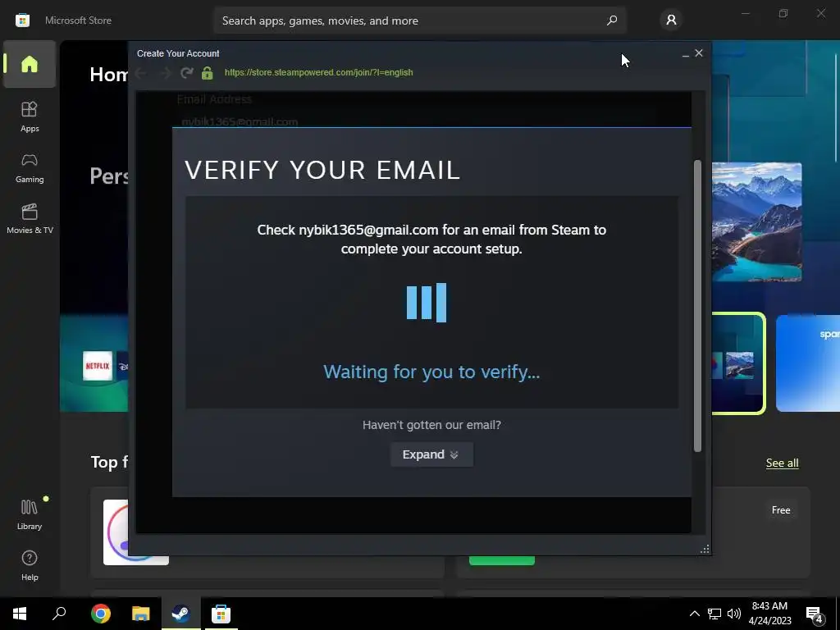The height and width of the screenshot is (630, 840).
Task: Open Movies & TV section
Action: 30,218
